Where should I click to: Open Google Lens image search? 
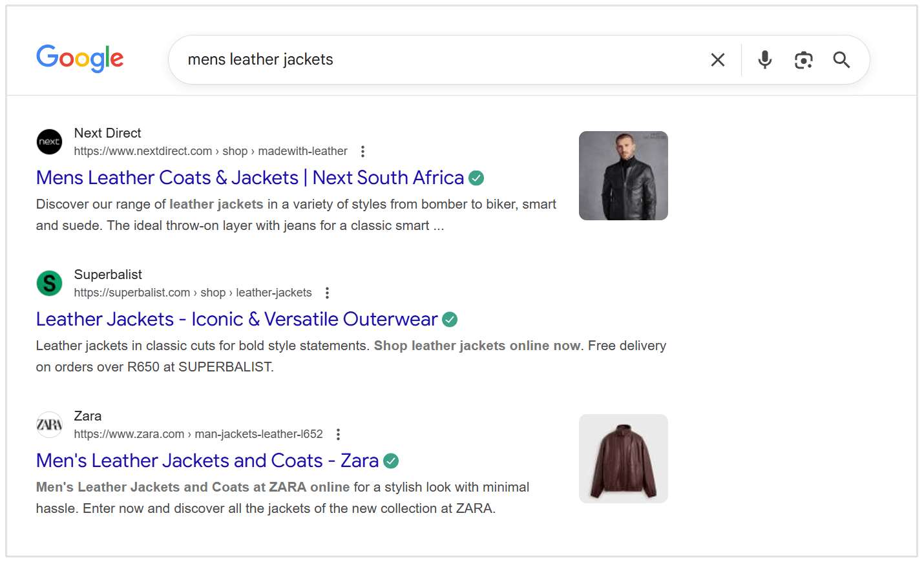point(803,59)
